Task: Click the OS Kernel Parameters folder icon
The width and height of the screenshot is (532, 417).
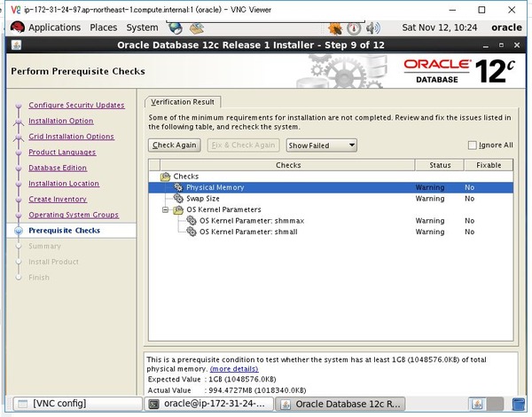Action: (x=178, y=210)
